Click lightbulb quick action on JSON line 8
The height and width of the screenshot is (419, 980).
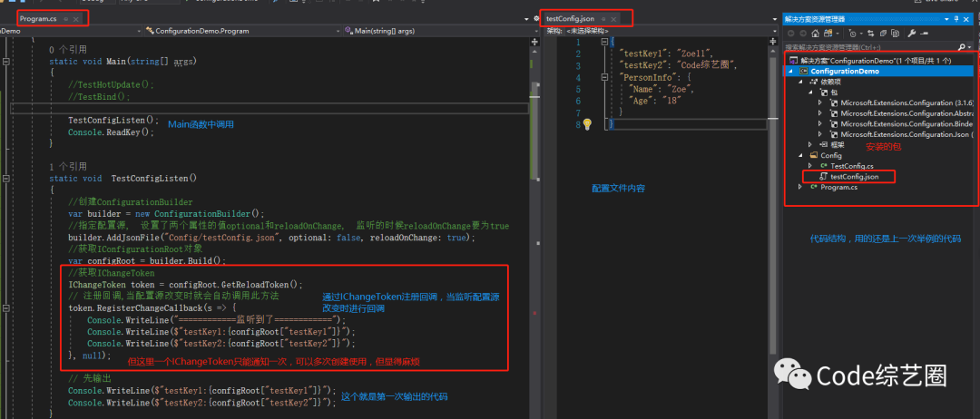587,124
